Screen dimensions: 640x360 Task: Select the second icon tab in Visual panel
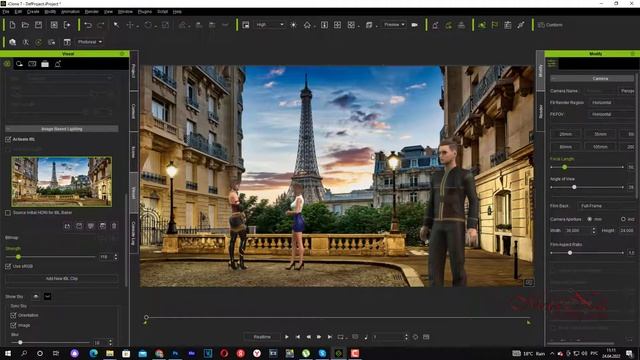tap(20, 64)
